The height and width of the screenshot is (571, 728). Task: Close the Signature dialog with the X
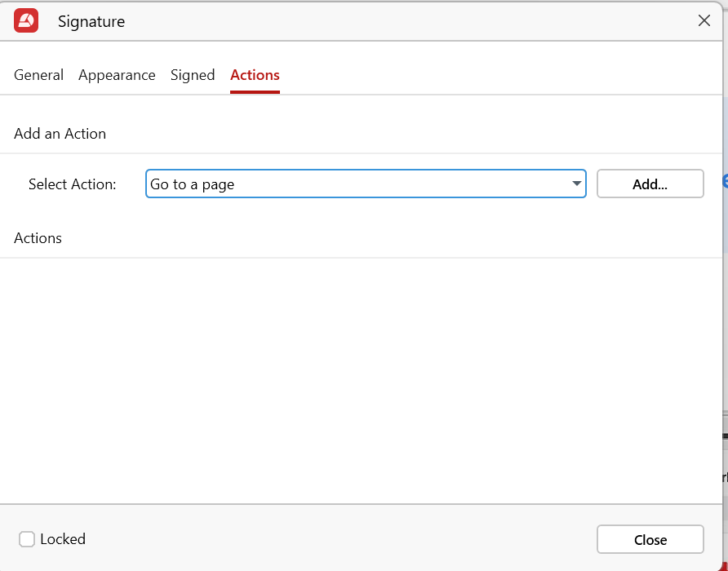tap(704, 21)
